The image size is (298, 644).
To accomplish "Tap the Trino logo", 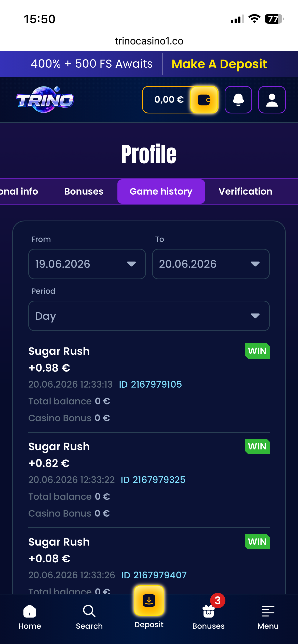I will [45, 100].
